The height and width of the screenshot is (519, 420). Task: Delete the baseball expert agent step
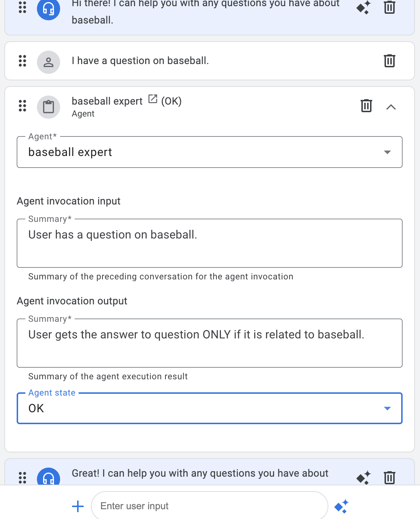366,106
